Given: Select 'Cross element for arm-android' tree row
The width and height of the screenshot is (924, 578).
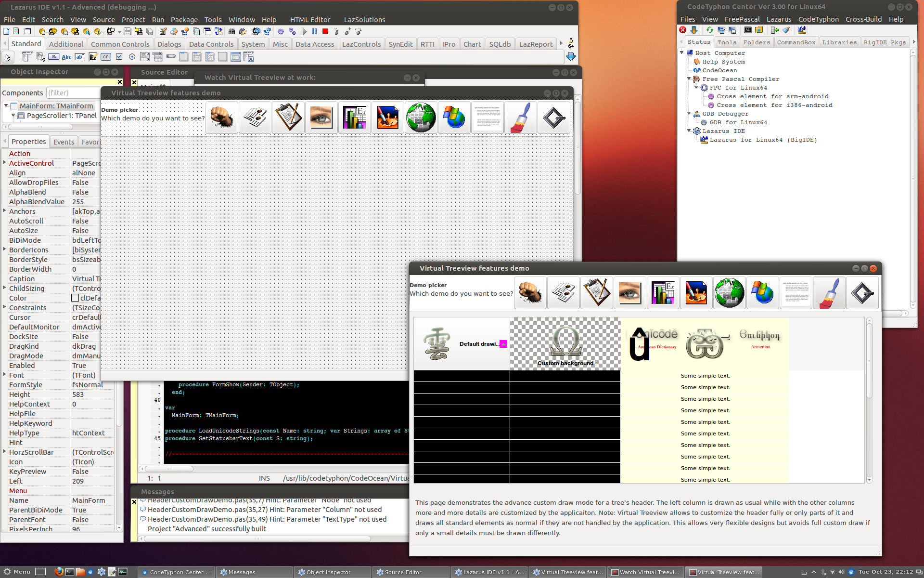Looking at the screenshot, I should point(772,96).
